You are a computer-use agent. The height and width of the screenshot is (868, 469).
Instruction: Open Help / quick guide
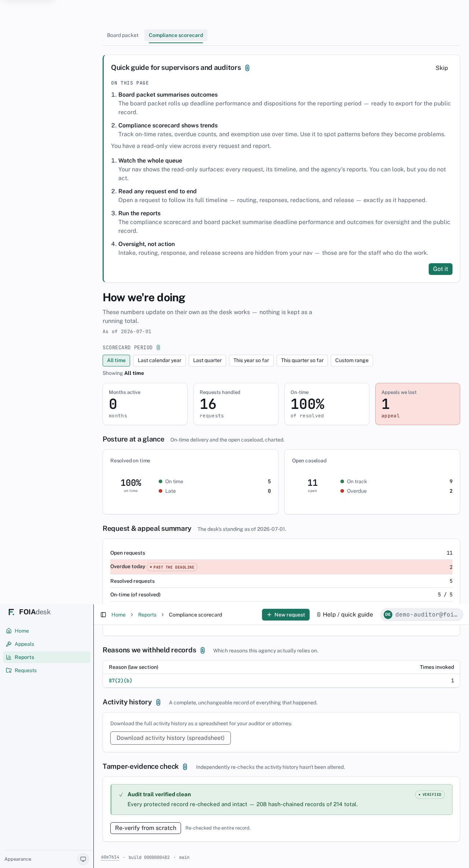coord(345,615)
